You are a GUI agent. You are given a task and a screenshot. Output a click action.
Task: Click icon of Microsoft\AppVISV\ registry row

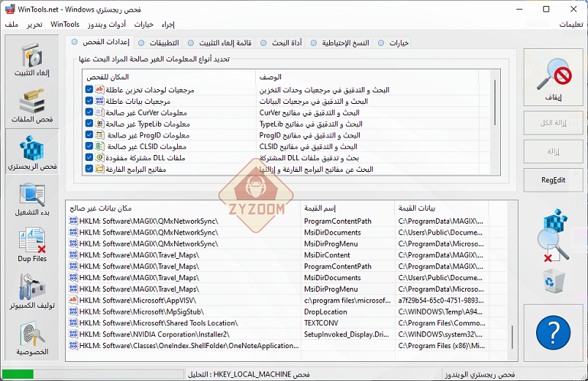pos(73,300)
